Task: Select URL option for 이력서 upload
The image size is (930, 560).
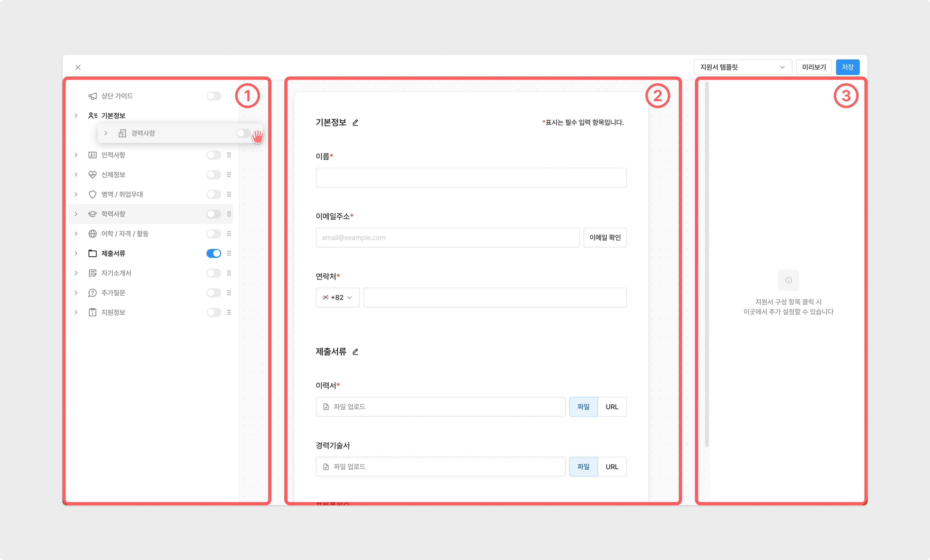Action: click(x=612, y=407)
